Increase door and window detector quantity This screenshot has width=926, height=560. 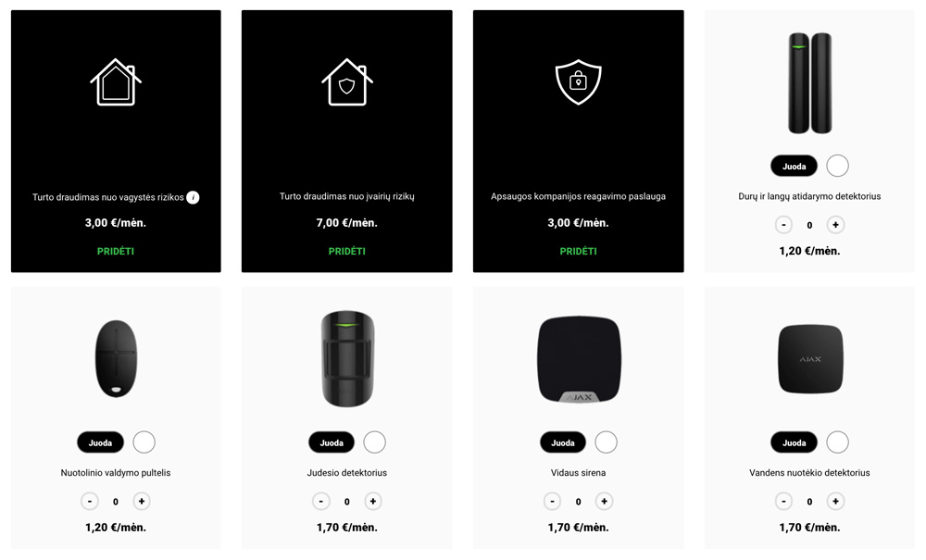tap(835, 225)
